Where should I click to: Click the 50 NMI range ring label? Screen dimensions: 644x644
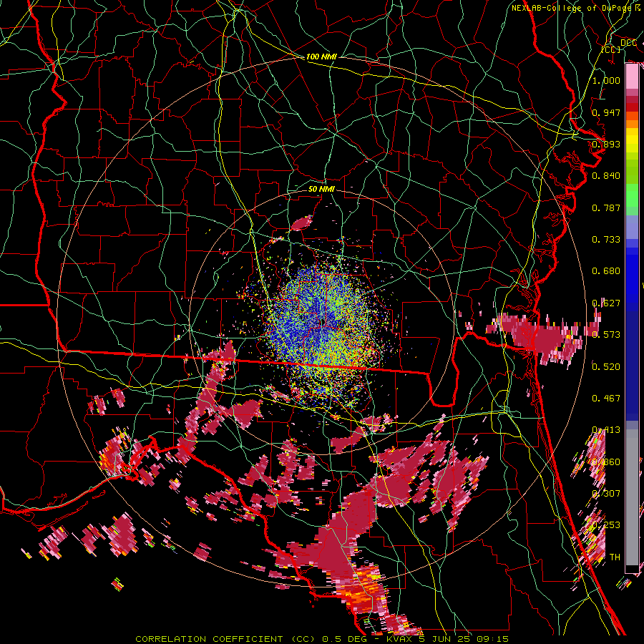coord(321,189)
